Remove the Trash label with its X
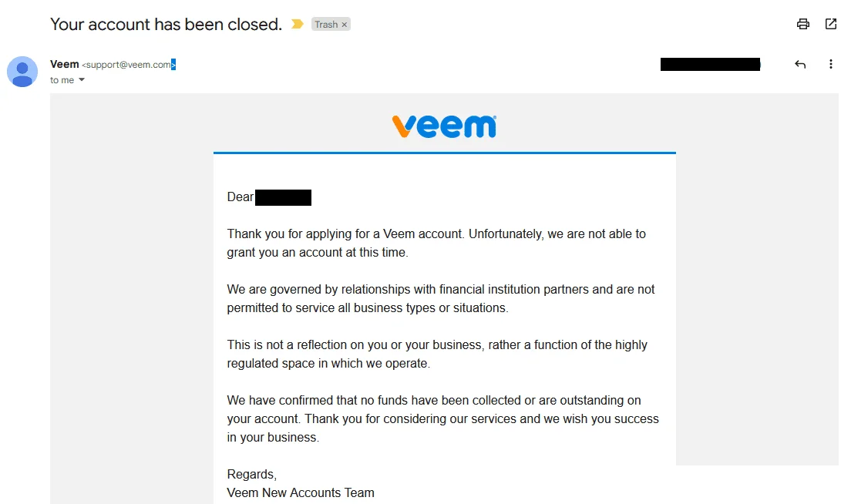Image resolution: width=841 pixels, height=504 pixels. pyautogui.click(x=345, y=25)
